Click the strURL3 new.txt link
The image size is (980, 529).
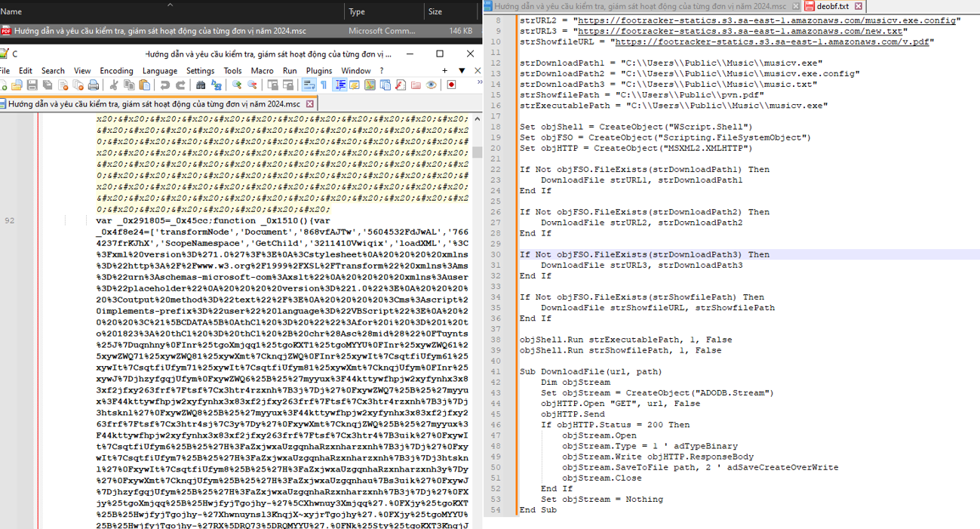pyautogui.click(x=739, y=31)
